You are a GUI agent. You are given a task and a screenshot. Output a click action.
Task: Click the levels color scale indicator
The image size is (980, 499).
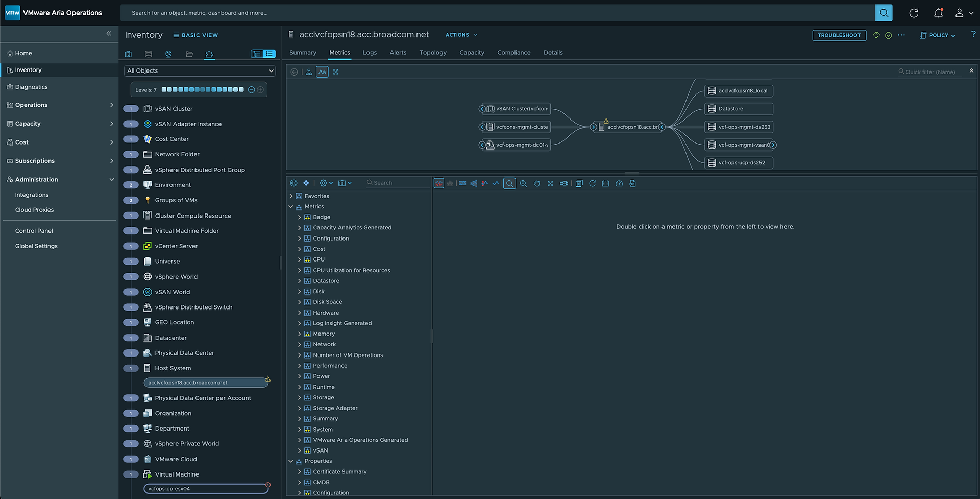pyautogui.click(x=203, y=90)
